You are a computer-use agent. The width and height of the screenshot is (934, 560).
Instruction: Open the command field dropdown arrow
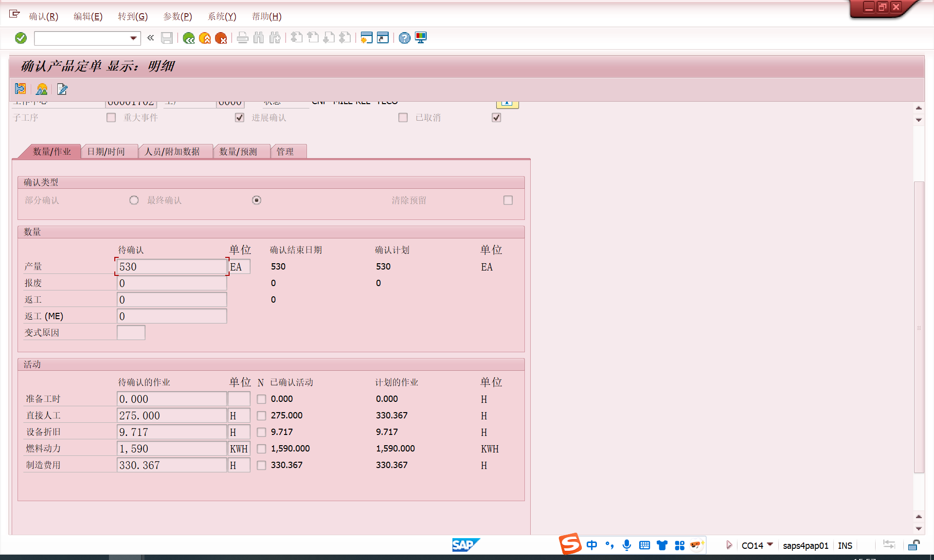point(133,38)
